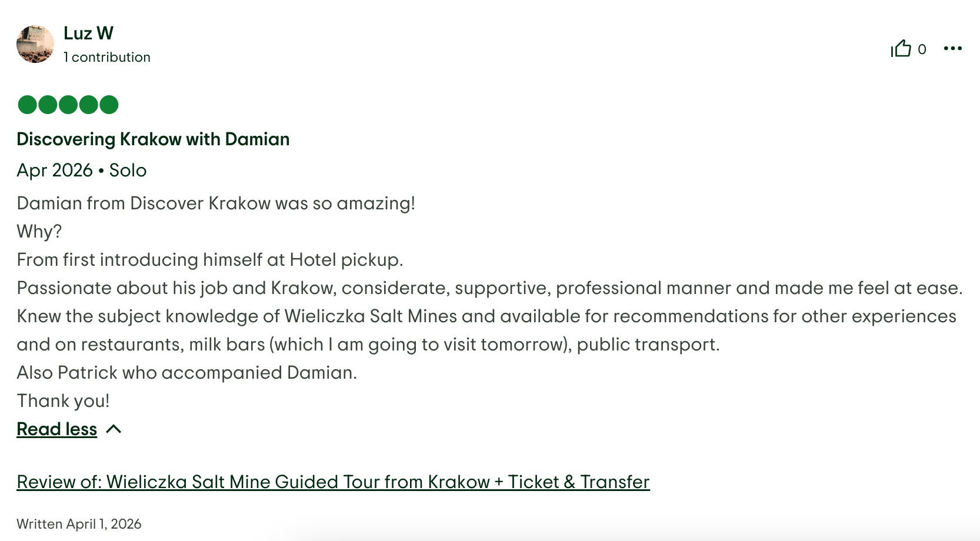Image resolution: width=980 pixels, height=541 pixels.
Task: Click the review title "Discovering Krakow with Damian"
Action: 153,139
